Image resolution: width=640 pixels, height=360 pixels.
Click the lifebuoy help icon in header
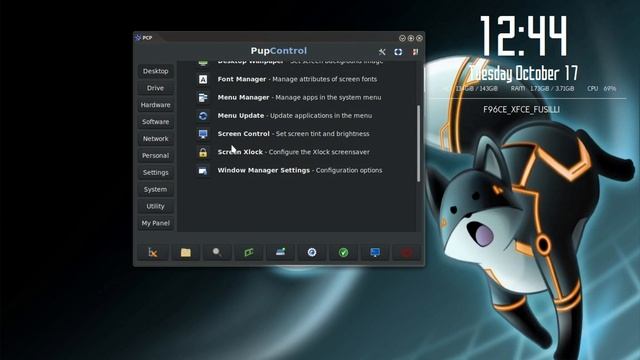398,52
